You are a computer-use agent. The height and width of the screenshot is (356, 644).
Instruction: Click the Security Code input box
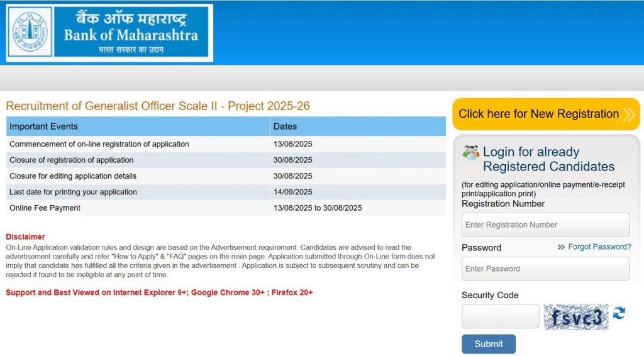tap(500, 316)
